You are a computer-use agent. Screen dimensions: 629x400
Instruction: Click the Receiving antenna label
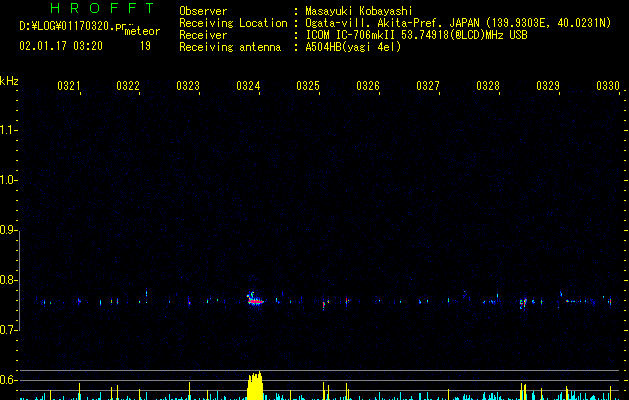(x=230, y=47)
